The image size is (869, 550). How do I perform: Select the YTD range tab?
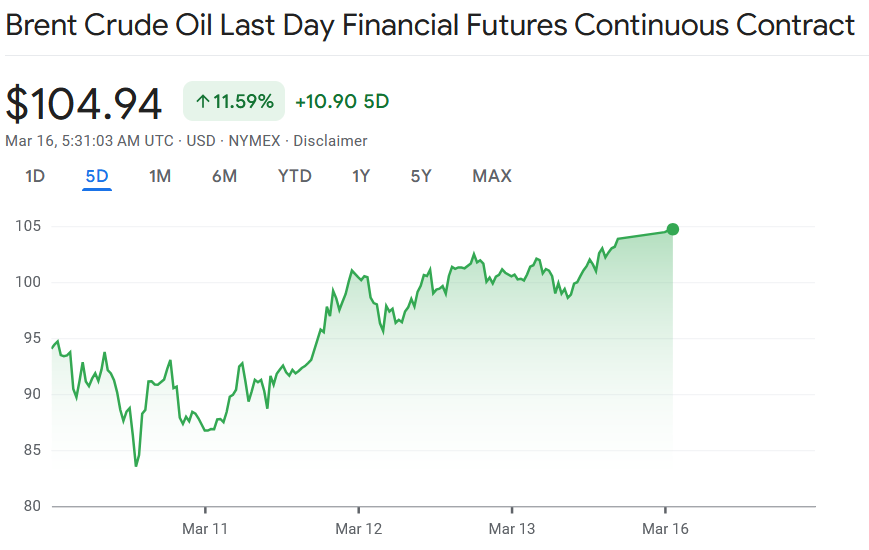click(295, 177)
